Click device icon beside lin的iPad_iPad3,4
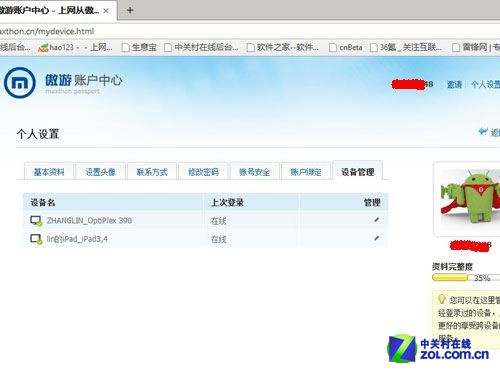 pos(36,239)
